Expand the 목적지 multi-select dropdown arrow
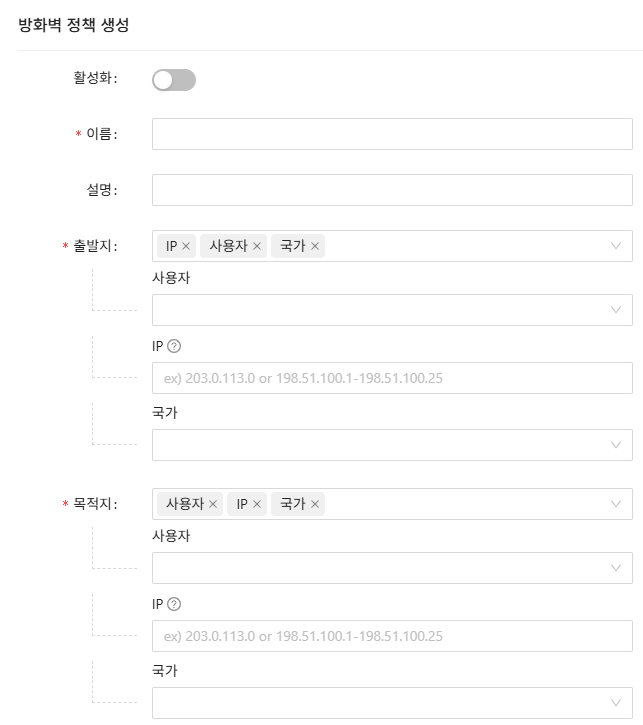643x725 pixels. coord(616,504)
